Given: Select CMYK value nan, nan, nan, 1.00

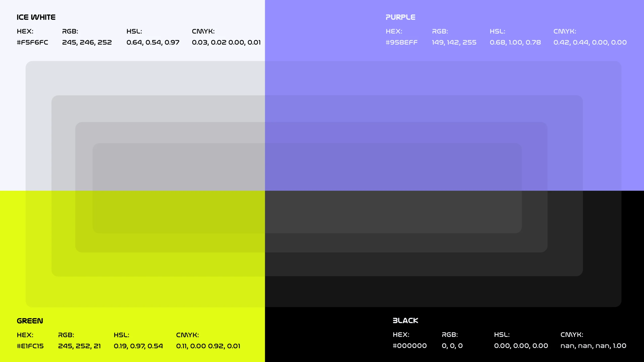Looking at the screenshot, I should [593, 346].
